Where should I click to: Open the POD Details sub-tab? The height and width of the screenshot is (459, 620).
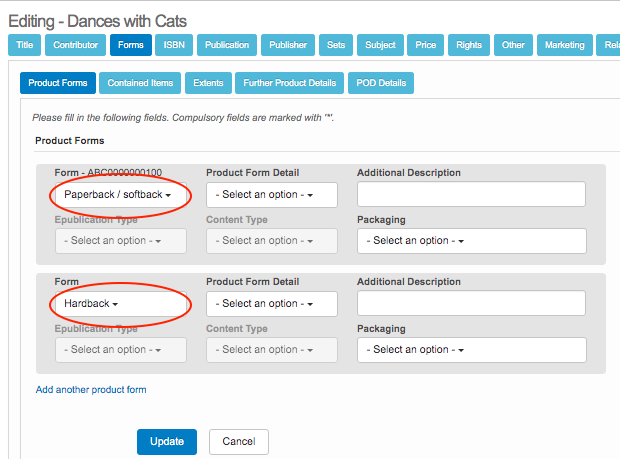(381, 84)
